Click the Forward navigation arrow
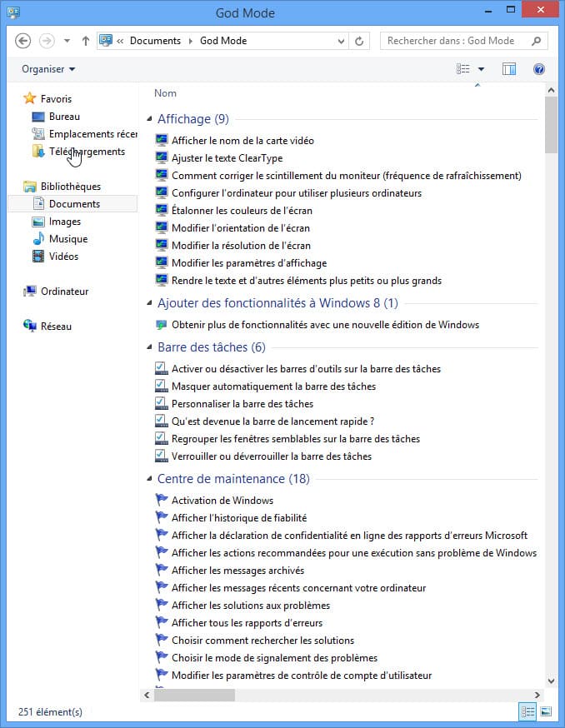Image resolution: width=565 pixels, height=728 pixels. pyautogui.click(x=47, y=41)
